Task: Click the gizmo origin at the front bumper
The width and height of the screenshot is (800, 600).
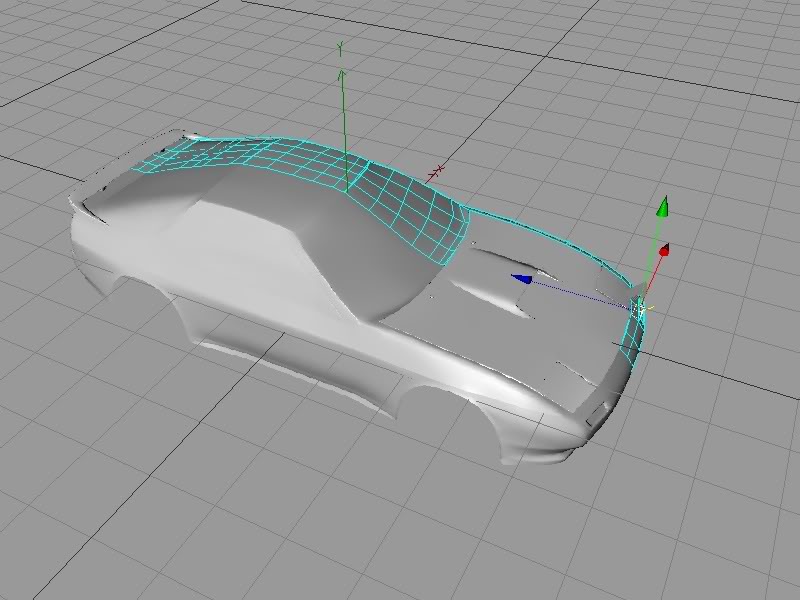Action: pyautogui.click(x=639, y=306)
